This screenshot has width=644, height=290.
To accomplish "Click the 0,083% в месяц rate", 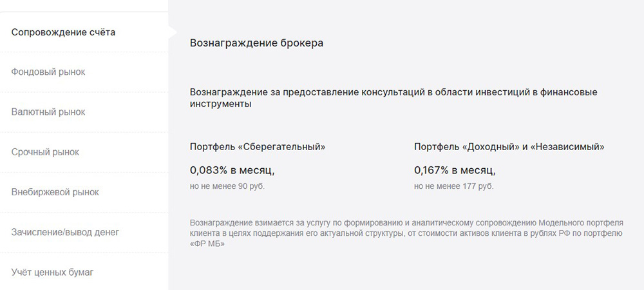I will click(x=232, y=171).
